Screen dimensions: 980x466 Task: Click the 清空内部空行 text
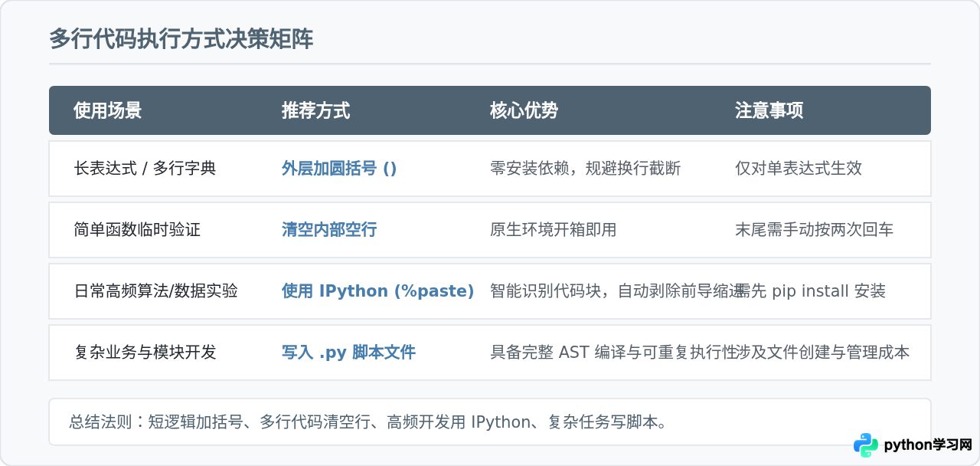coord(329,229)
